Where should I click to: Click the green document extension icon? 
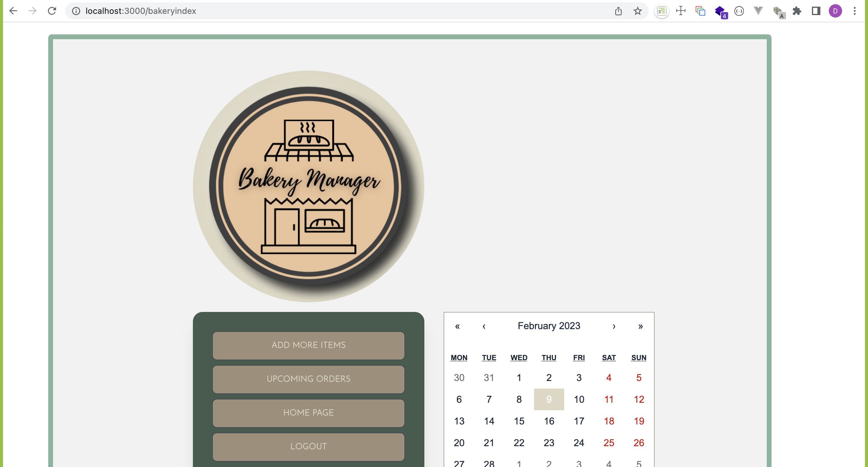coord(662,11)
